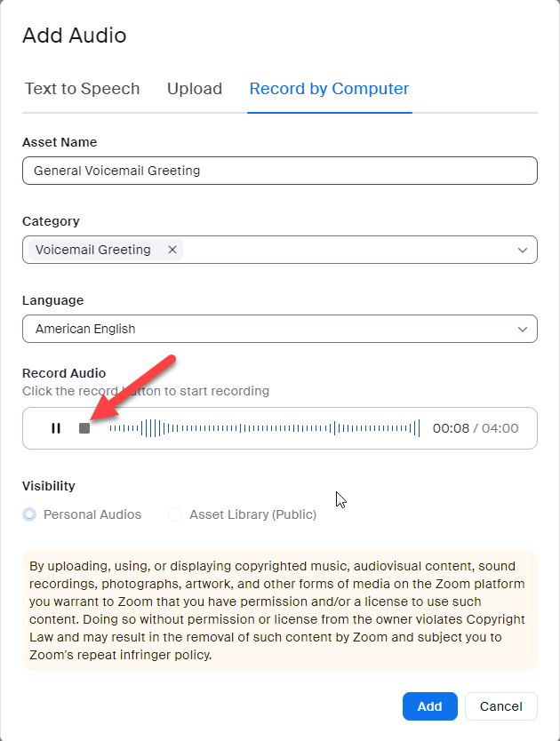Click the copyright notice text
This screenshot has width=560, height=741.
pos(279,610)
